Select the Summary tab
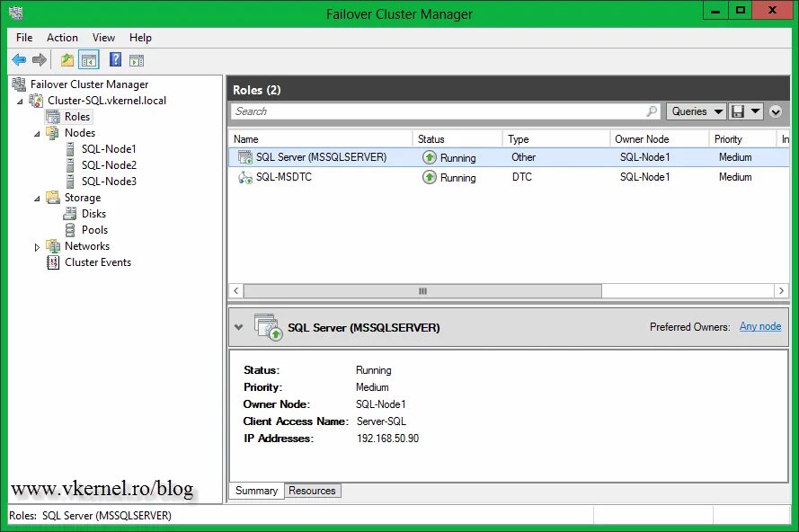The width and height of the screenshot is (799, 532). 256,491
